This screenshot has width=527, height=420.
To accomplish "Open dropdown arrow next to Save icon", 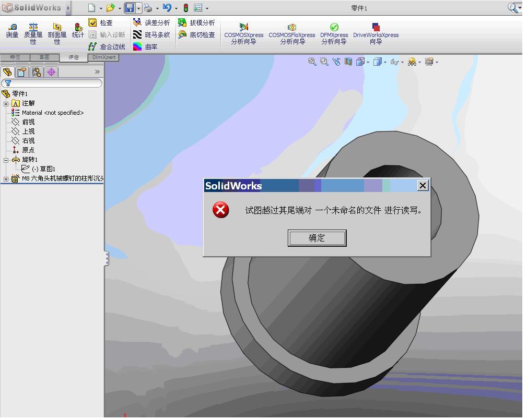I will click(138, 8).
